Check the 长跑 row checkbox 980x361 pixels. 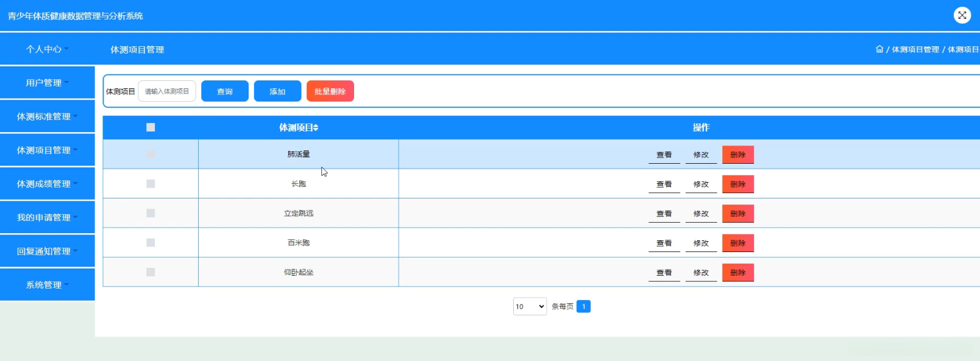[151, 184]
